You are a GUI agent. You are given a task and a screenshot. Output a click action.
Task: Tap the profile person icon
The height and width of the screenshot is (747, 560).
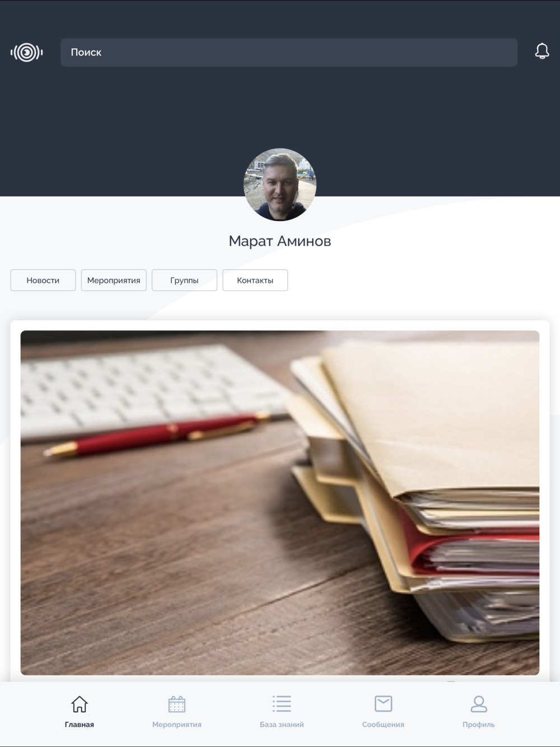479,704
